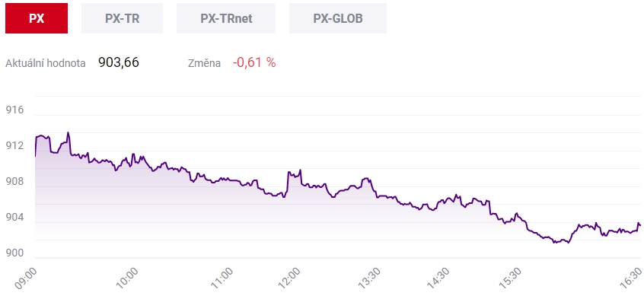Click the 13:30 time axis label
Viewport: 644px width, 299px height.
tap(369, 277)
